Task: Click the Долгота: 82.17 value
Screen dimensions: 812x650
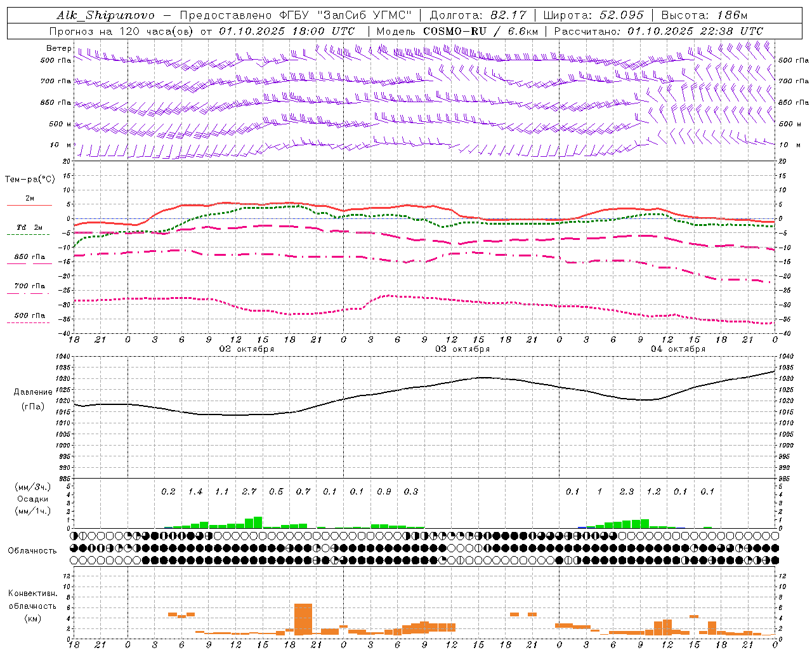Action: point(477,15)
